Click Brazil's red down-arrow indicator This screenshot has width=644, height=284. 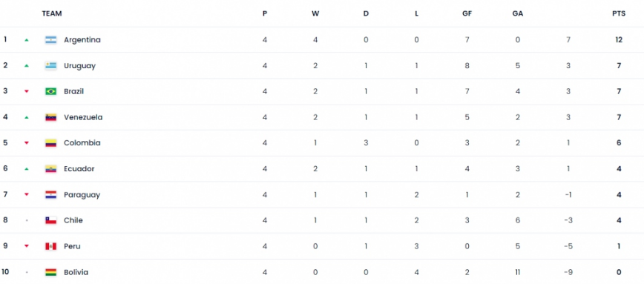(x=27, y=91)
